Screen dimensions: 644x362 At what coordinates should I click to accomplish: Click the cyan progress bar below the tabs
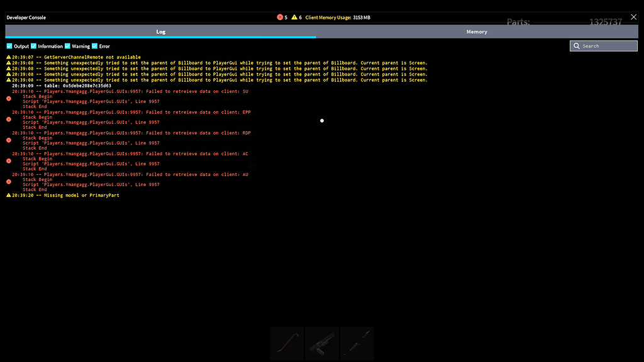point(159,38)
